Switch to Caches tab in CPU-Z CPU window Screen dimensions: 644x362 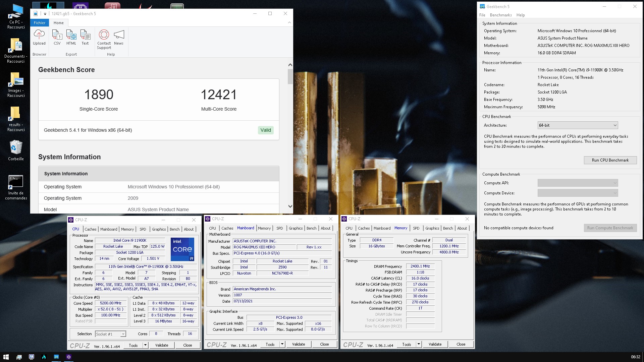tap(91, 229)
